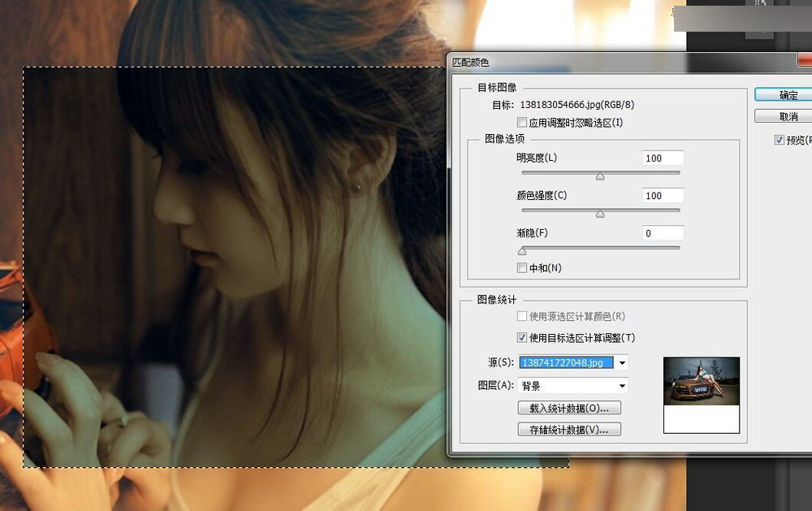Click the 明亮度 value field
The width and height of the screenshot is (812, 511).
[x=663, y=158]
